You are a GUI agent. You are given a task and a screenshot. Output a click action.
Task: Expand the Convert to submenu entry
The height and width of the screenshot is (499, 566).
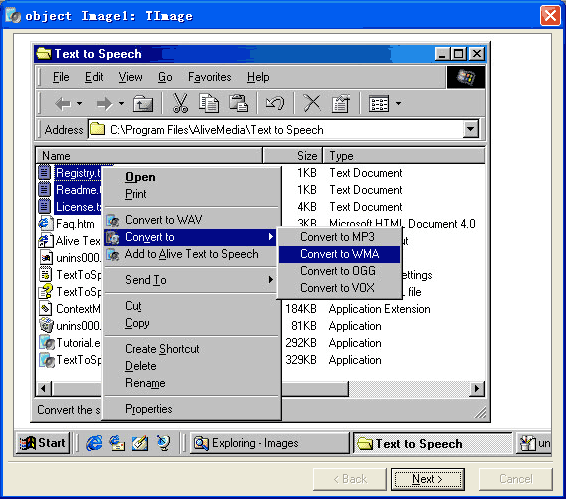(x=190, y=237)
